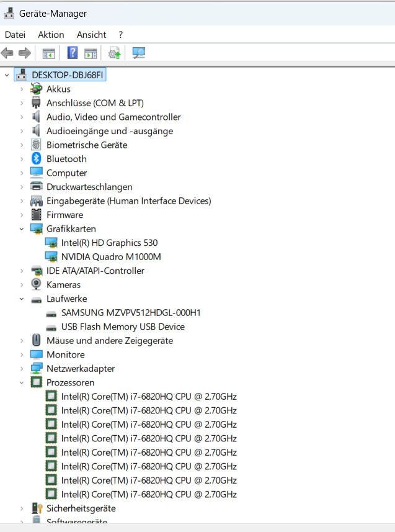395x532 pixels.
Task: Select the Druckwarteschlangen label
Action: (x=89, y=187)
